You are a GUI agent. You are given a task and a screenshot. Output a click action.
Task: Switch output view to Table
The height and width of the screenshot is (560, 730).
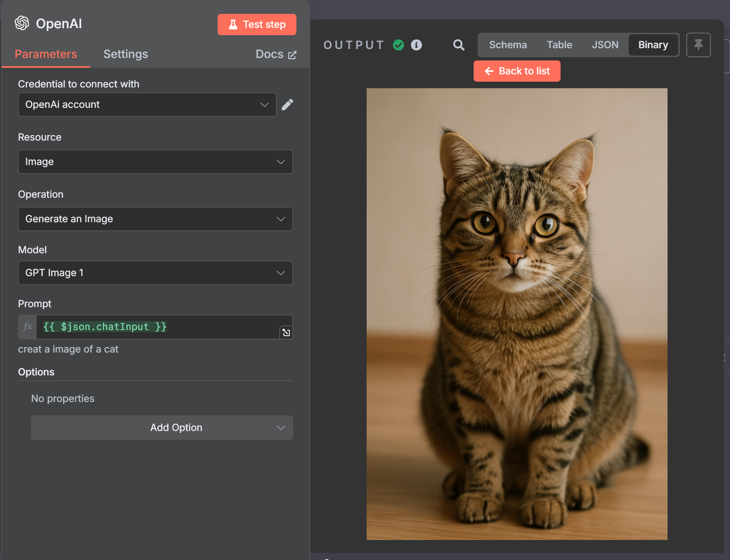pyautogui.click(x=559, y=45)
